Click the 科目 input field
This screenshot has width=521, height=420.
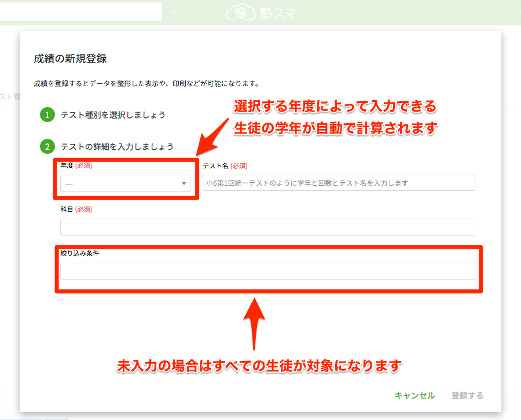click(x=267, y=227)
